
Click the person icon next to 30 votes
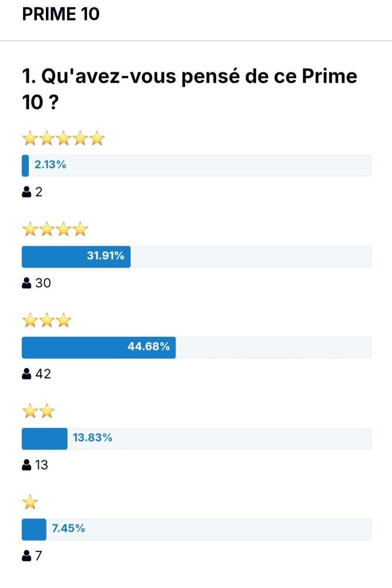(26, 283)
